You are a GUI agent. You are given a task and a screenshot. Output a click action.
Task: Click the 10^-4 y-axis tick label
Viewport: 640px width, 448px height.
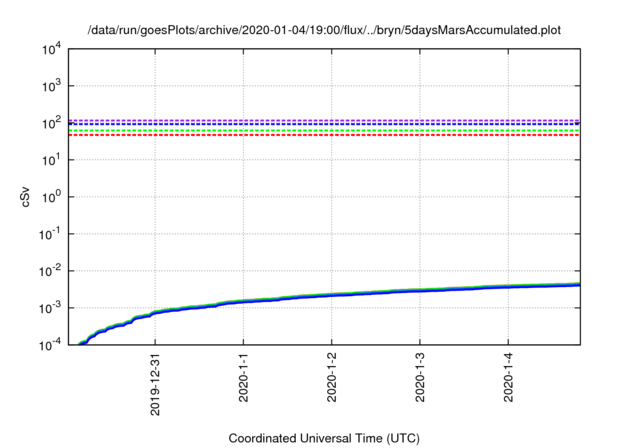[50, 345]
